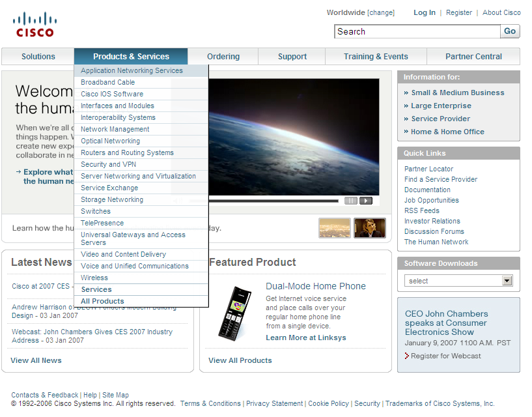Choose Server Networking and Virtualization
This screenshot has height=417, width=532.
point(141,176)
